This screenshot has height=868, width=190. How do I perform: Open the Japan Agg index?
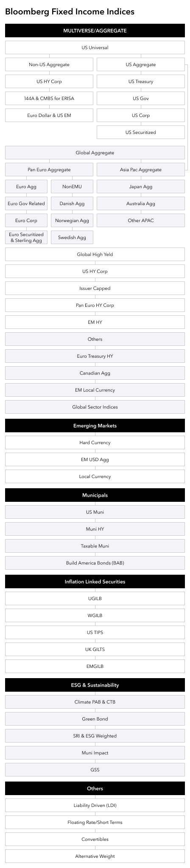coord(141,186)
